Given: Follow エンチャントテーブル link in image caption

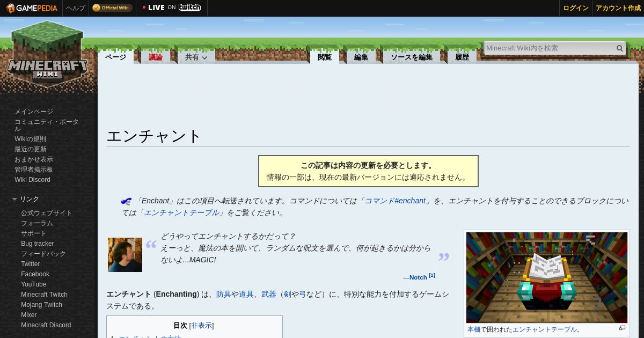Looking at the screenshot, I should 545,329.
